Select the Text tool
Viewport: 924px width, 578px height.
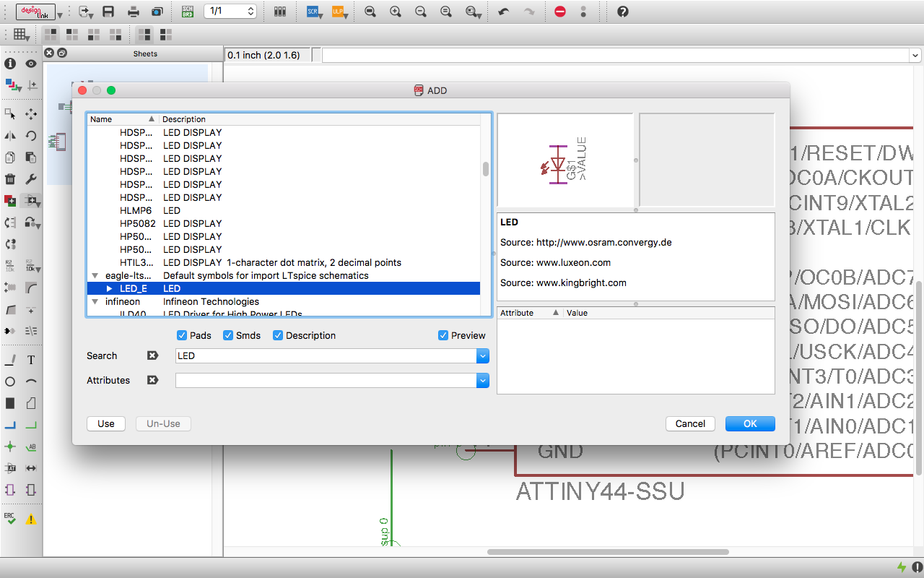click(31, 360)
